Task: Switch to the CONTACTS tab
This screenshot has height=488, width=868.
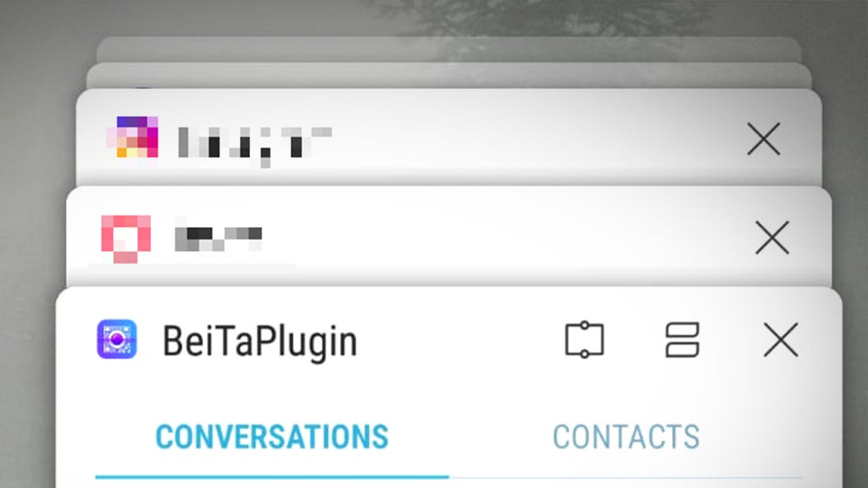Action: [626, 437]
